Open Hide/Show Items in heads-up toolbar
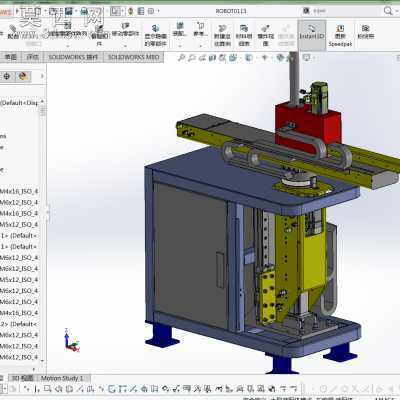Image resolution: width=400 pixels, height=400 pixels. pos(265,58)
